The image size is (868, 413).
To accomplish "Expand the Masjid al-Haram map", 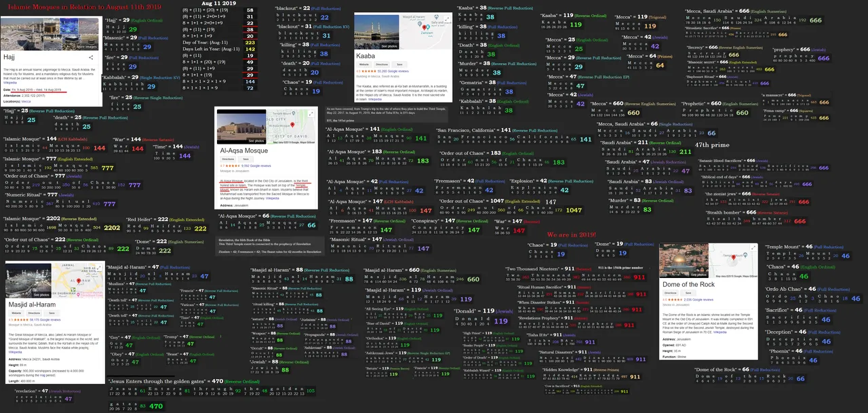I will tap(98, 268).
